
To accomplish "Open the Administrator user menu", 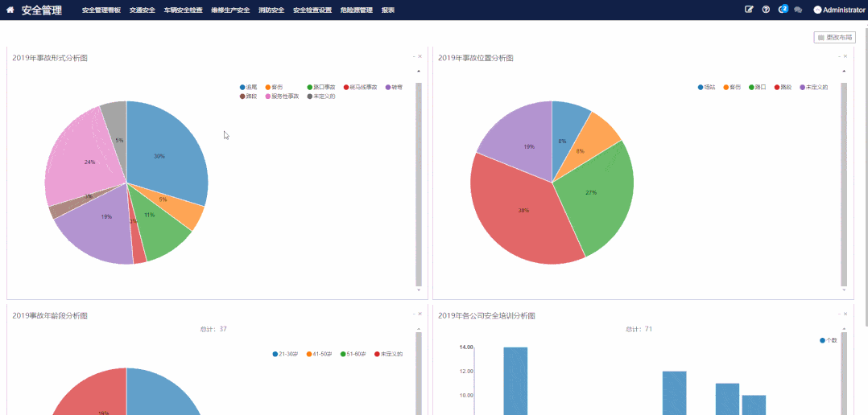I will point(839,10).
